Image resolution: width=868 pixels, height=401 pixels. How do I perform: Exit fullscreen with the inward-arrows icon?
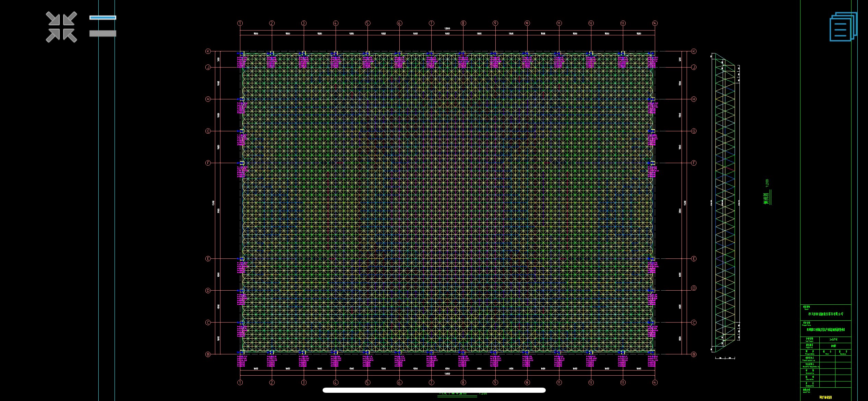pyautogui.click(x=61, y=27)
